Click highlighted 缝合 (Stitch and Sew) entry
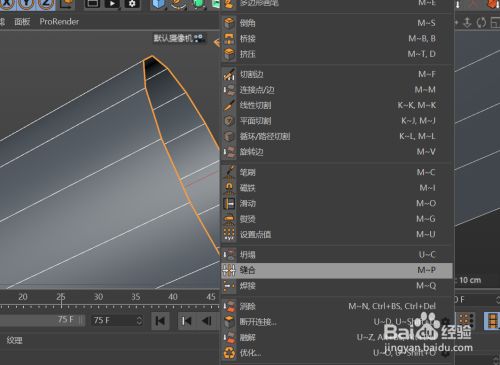Image resolution: width=500 pixels, height=365 pixels. [337, 270]
